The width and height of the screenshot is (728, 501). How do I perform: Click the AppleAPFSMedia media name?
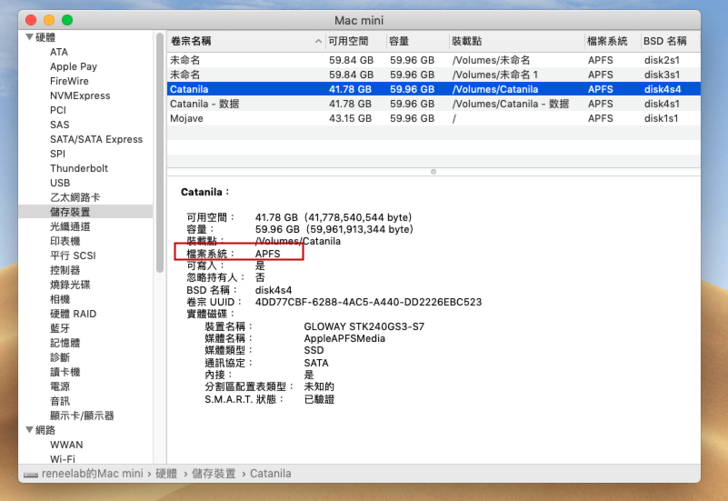point(344,338)
